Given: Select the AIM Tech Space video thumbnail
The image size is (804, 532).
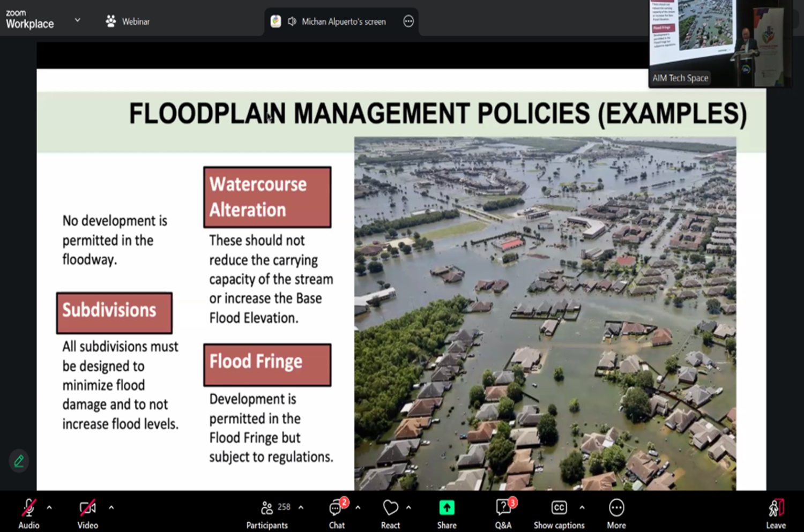Looking at the screenshot, I should (718, 43).
